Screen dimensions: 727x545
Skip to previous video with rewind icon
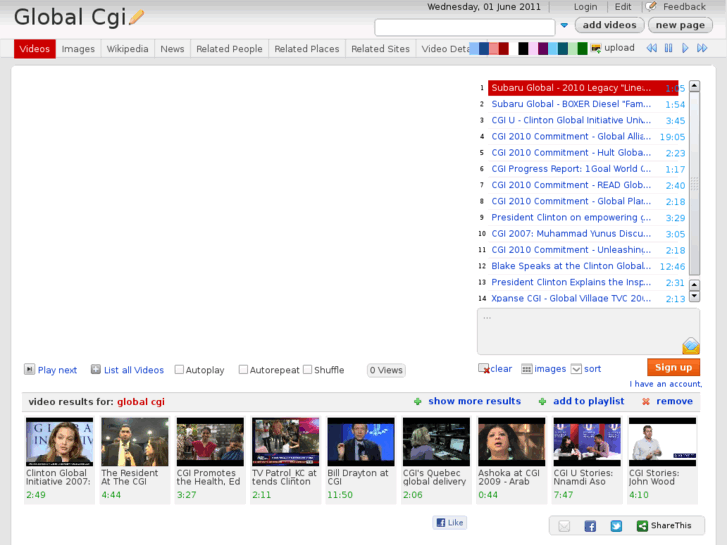[x=651, y=48]
